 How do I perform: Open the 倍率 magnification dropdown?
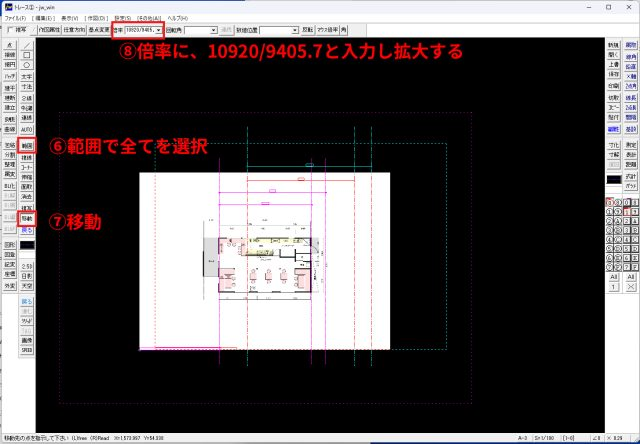[x=159, y=31]
